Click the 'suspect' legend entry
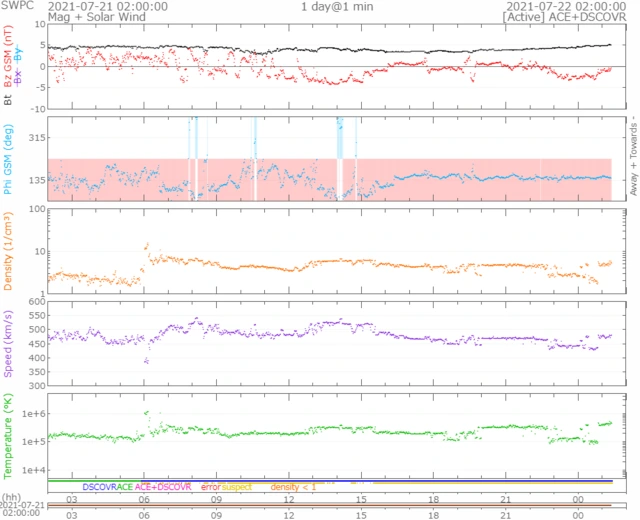640x520 pixels. 237,486
